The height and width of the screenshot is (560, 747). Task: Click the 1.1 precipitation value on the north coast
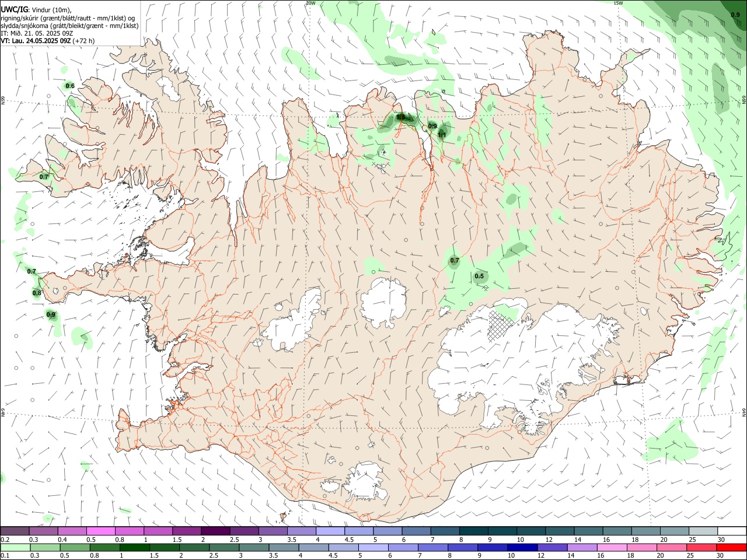[442, 135]
